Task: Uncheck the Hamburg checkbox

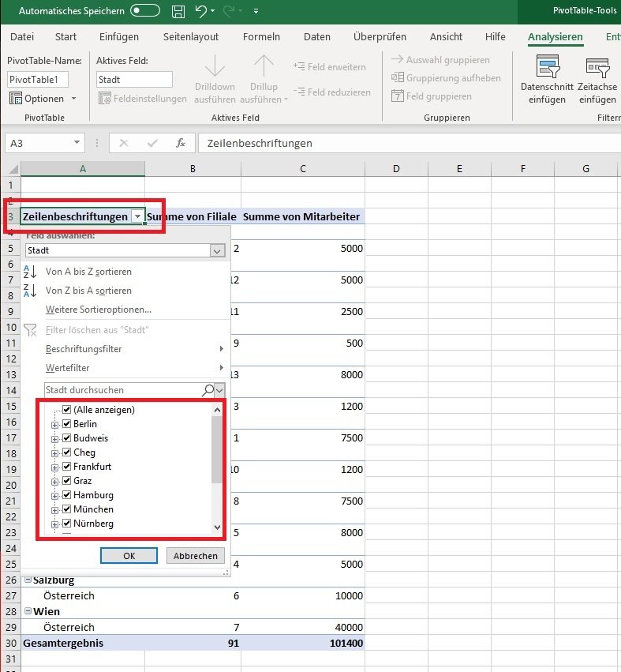Action: click(x=67, y=495)
